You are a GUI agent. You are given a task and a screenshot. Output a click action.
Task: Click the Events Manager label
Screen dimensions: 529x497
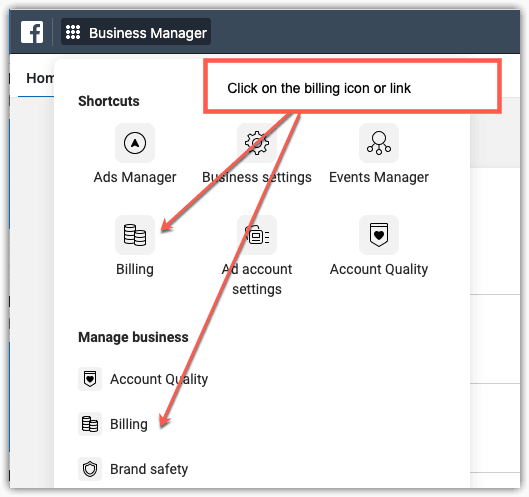point(379,177)
